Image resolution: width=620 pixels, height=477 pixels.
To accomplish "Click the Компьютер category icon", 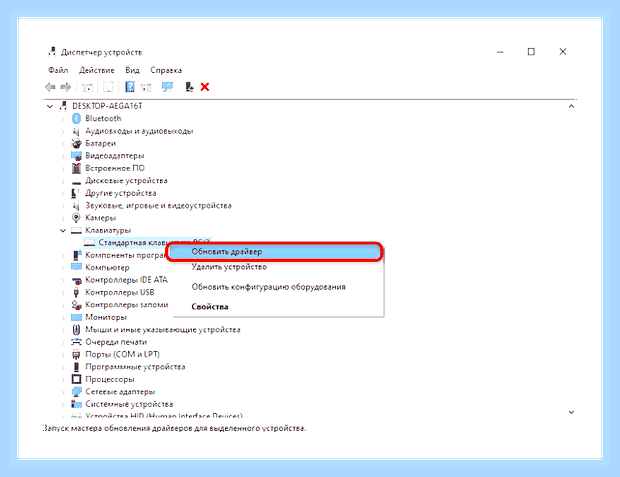I will (76, 267).
